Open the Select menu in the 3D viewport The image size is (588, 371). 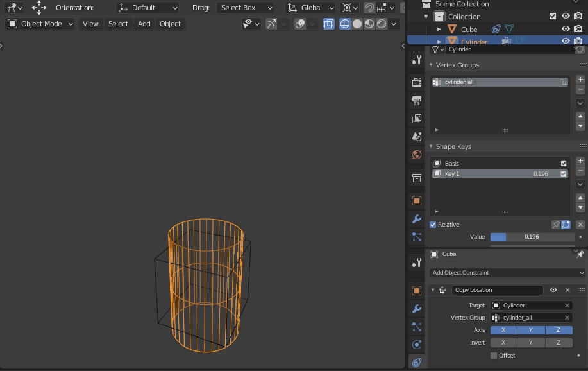[x=118, y=24]
